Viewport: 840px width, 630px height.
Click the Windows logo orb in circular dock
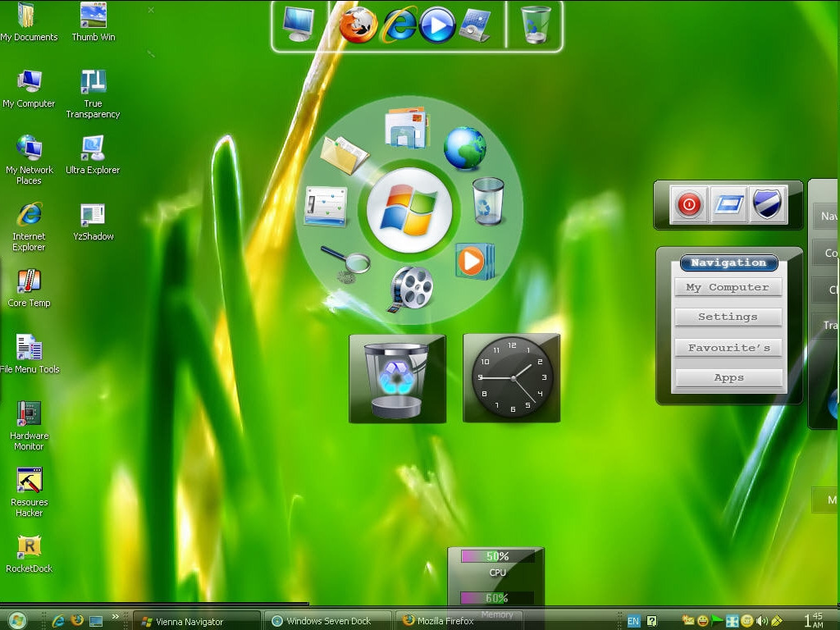[409, 211]
